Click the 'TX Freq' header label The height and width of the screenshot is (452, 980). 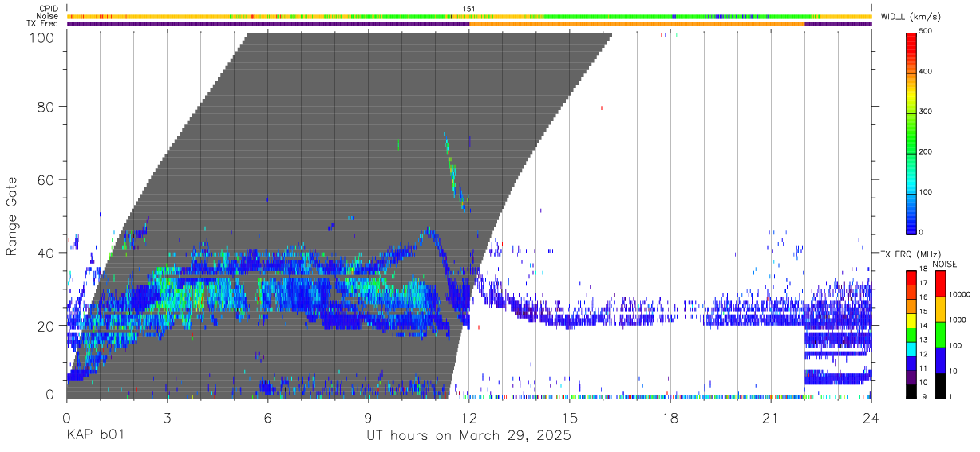point(44,23)
